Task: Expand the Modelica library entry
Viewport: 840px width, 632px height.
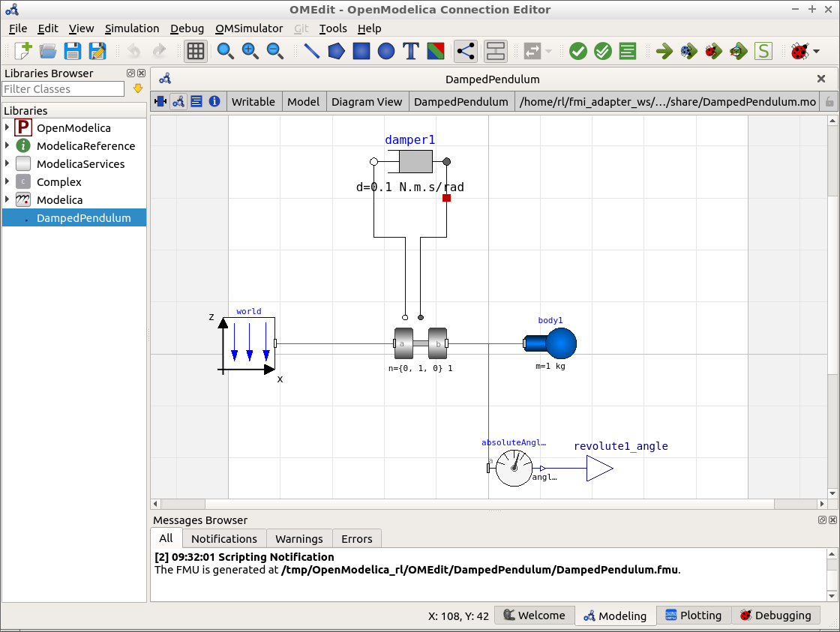Action: click(7, 199)
